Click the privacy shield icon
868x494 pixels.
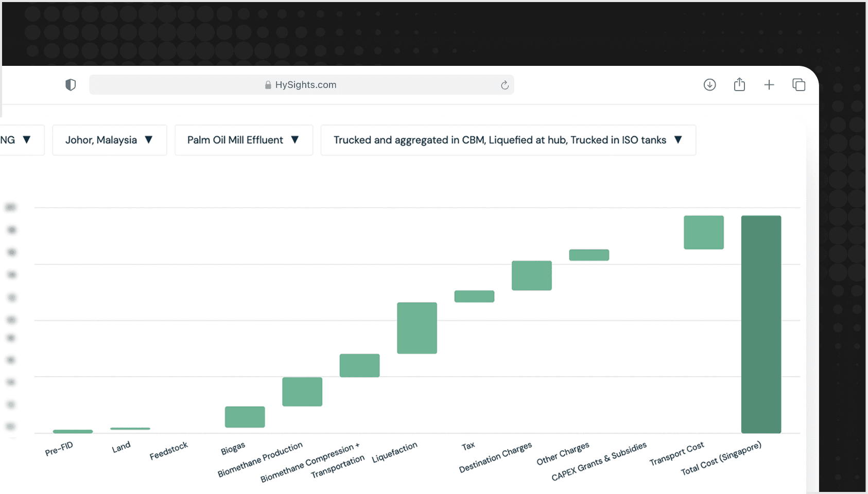pos(71,85)
